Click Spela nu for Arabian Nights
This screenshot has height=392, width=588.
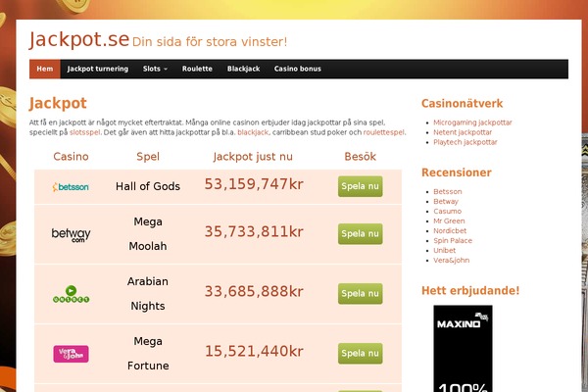pos(360,293)
